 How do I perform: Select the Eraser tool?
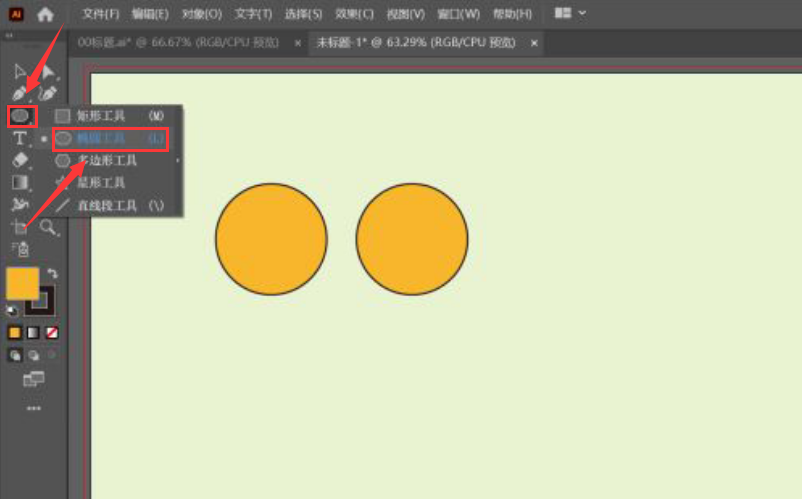[20, 160]
